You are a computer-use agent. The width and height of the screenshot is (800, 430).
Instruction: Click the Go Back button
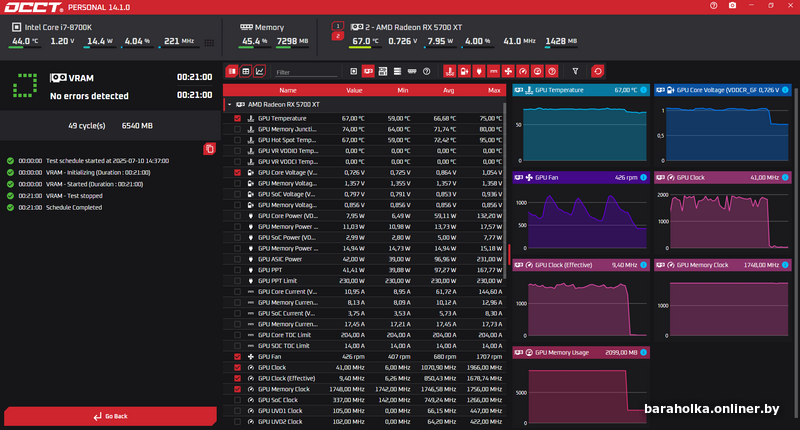tap(110, 416)
